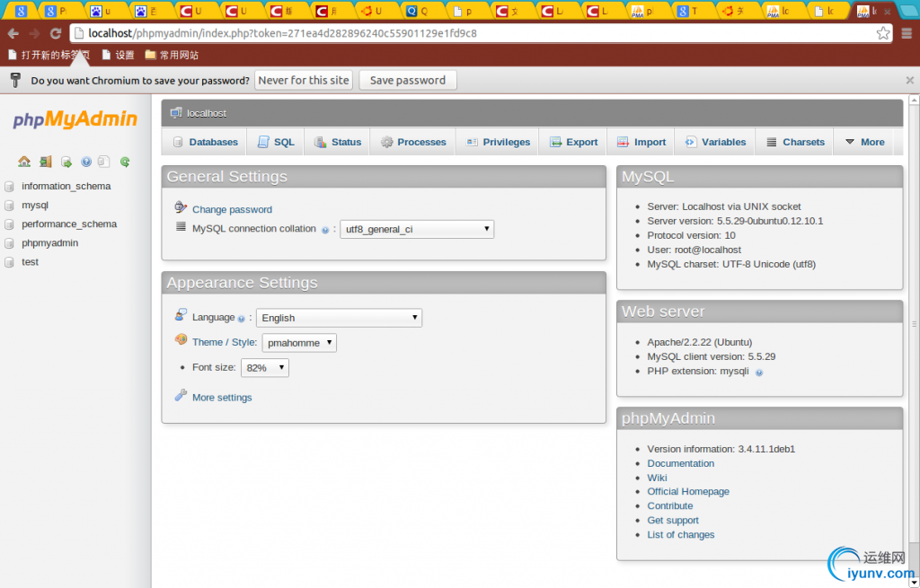The image size is (920, 588).
Task: Open the Status tab
Action: [338, 142]
